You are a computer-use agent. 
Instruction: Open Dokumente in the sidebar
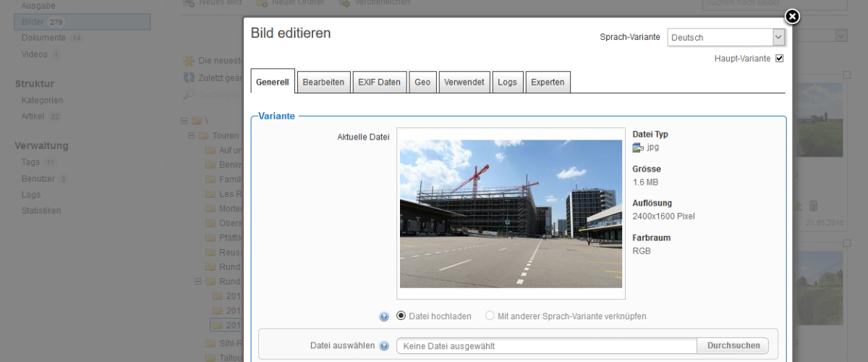pos(43,38)
